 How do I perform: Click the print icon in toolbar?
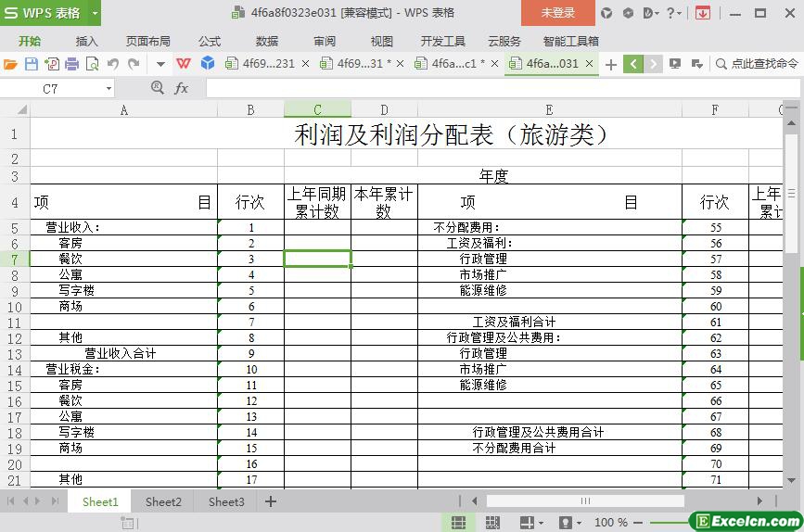click(x=71, y=64)
